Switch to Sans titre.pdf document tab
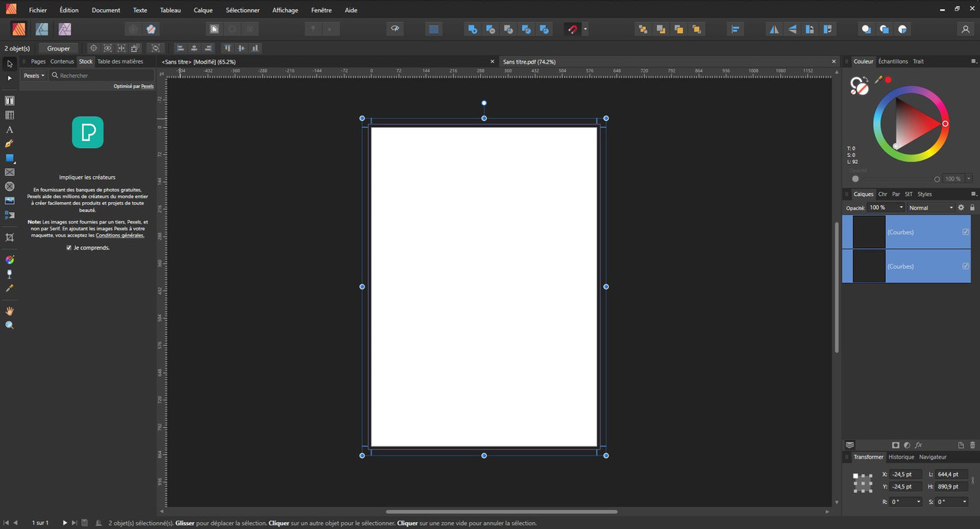Viewport: 980px width, 529px height. tap(529, 61)
